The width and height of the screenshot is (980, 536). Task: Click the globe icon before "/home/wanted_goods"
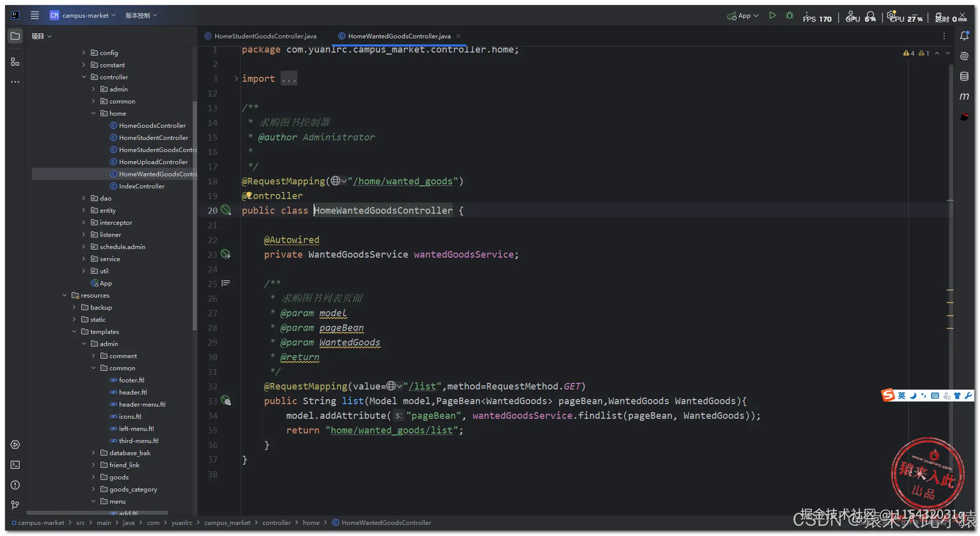[x=335, y=181]
